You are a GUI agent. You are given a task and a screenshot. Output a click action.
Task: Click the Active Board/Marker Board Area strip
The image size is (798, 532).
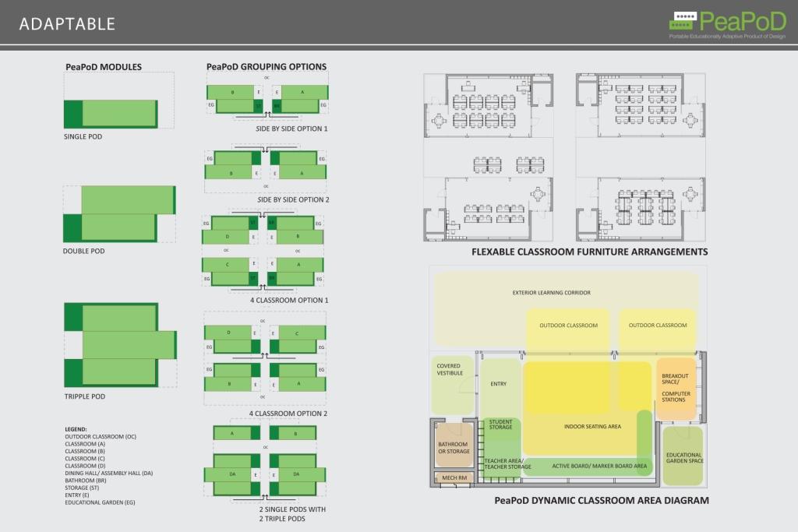(x=598, y=467)
